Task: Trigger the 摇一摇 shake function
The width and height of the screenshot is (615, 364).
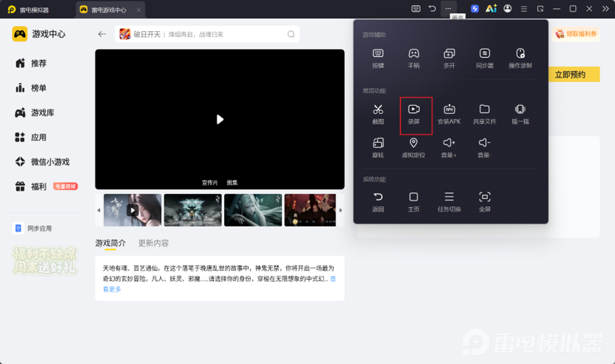Action: (x=520, y=114)
